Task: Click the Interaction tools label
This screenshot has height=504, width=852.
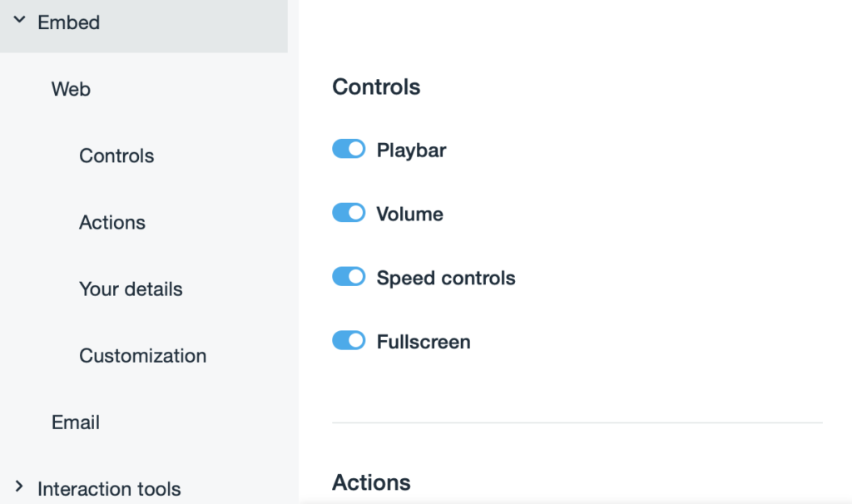Action: point(109,488)
